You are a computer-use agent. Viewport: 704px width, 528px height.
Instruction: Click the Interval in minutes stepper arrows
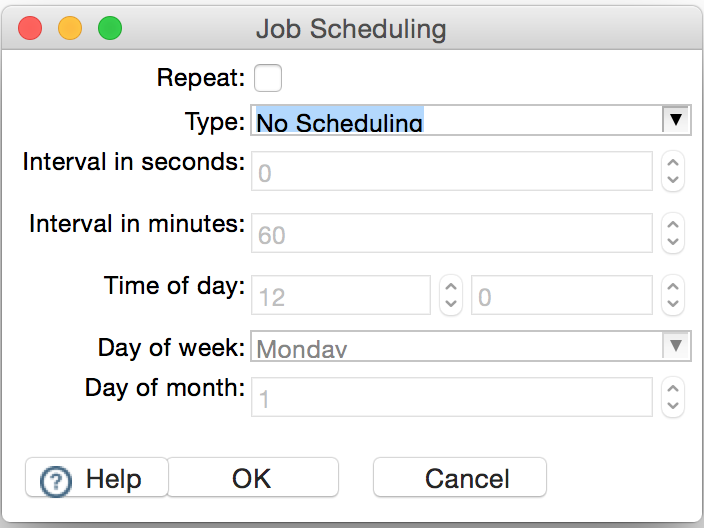point(674,234)
